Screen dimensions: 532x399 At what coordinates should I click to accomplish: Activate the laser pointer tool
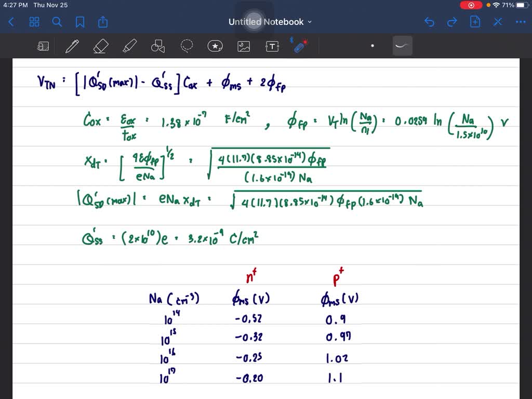click(299, 46)
